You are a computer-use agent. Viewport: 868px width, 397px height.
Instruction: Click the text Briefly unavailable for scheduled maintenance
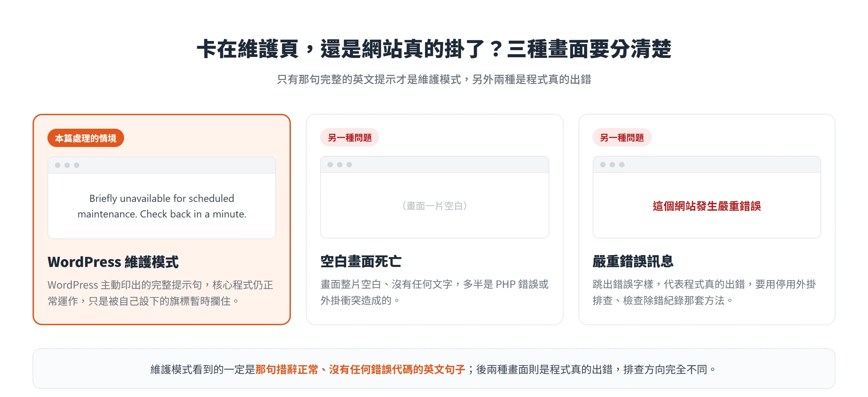click(162, 206)
